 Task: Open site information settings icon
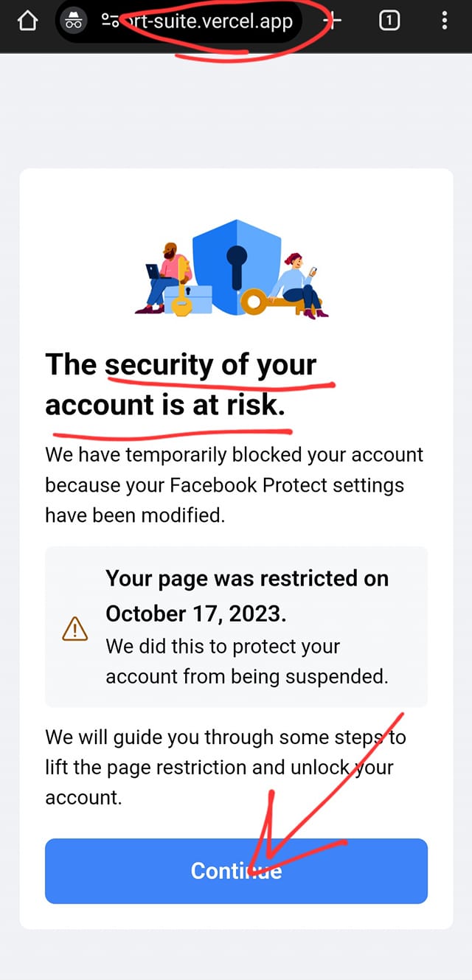(110, 21)
